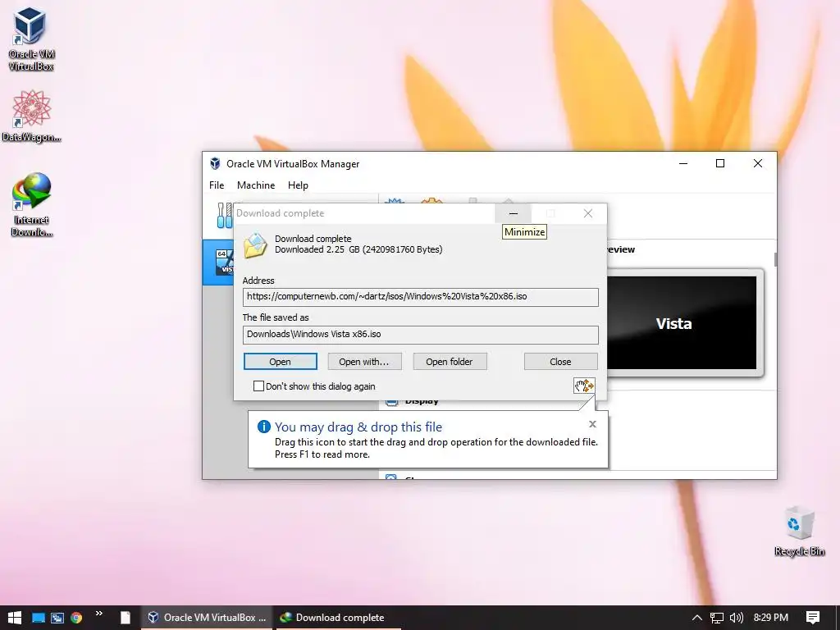Open the Help menu in VirtualBox Manager

pos(298,185)
